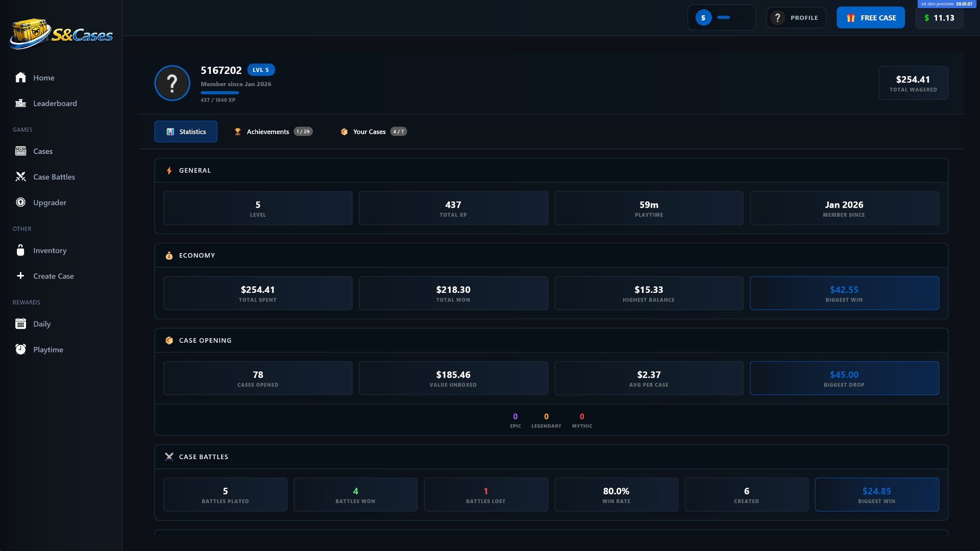Viewport: 980px width, 551px height.
Task: Open Case Battles crossed swords icon
Action: coord(20,177)
